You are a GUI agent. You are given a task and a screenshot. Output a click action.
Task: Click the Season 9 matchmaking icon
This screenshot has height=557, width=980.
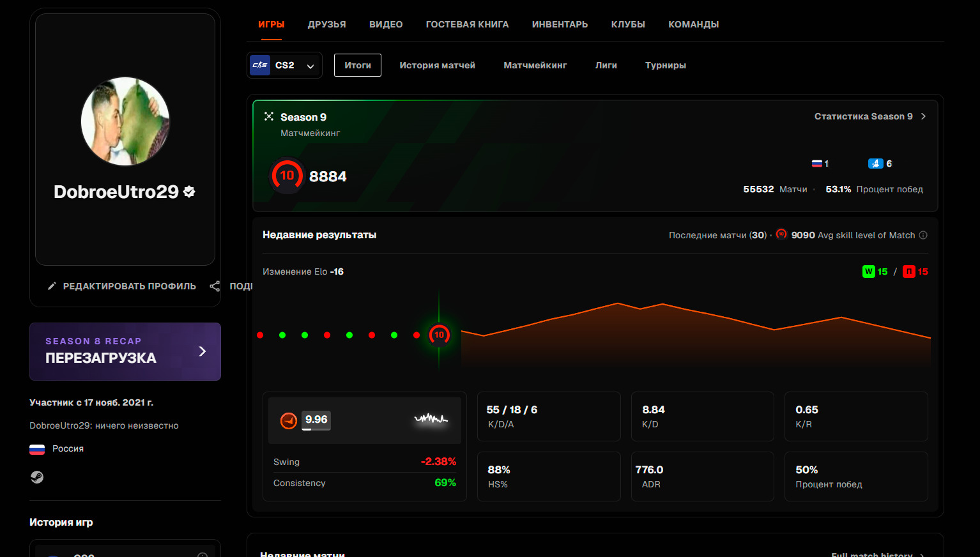[x=269, y=116]
